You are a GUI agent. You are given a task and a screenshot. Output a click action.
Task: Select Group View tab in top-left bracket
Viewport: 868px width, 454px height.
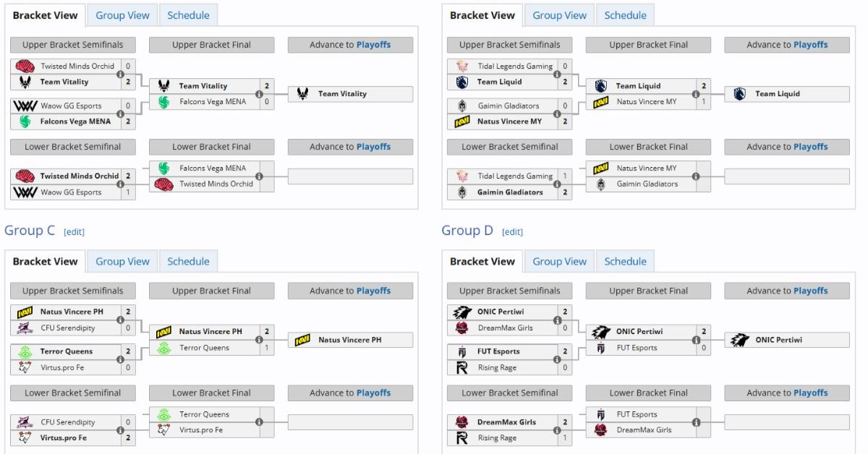(122, 15)
